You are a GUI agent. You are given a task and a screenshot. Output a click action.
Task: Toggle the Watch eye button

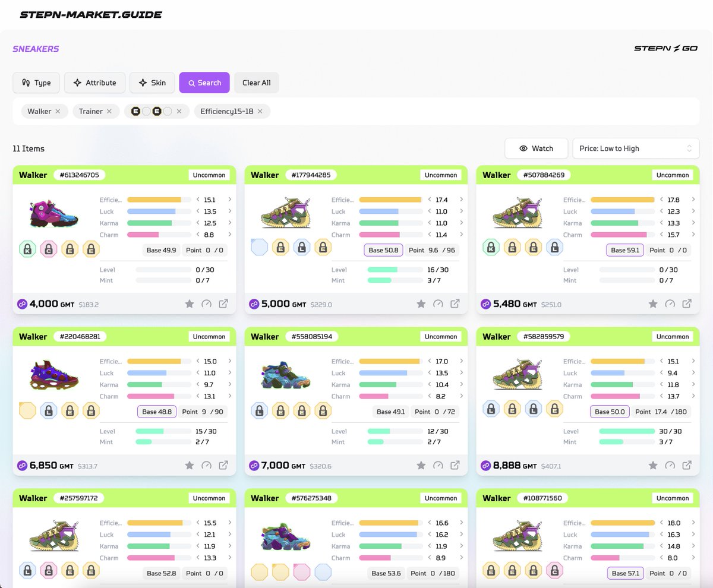click(536, 148)
